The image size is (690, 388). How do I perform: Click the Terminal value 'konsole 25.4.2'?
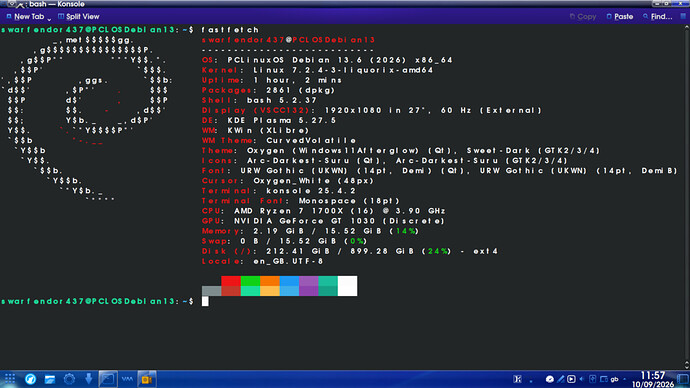click(311, 191)
